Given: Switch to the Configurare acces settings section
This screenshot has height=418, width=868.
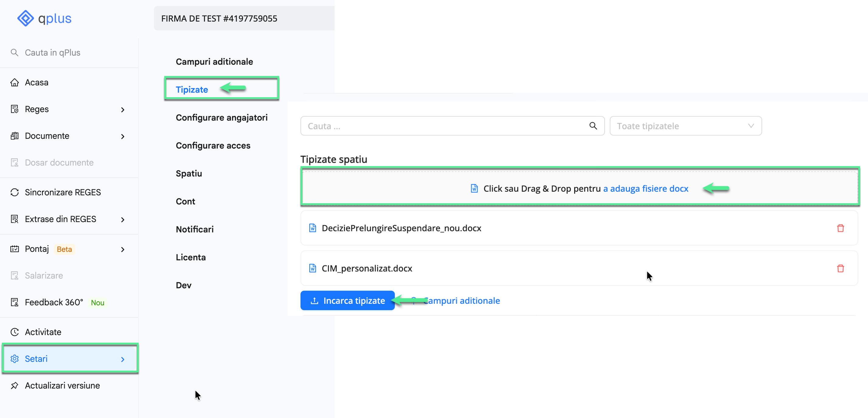Looking at the screenshot, I should pyautogui.click(x=213, y=145).
